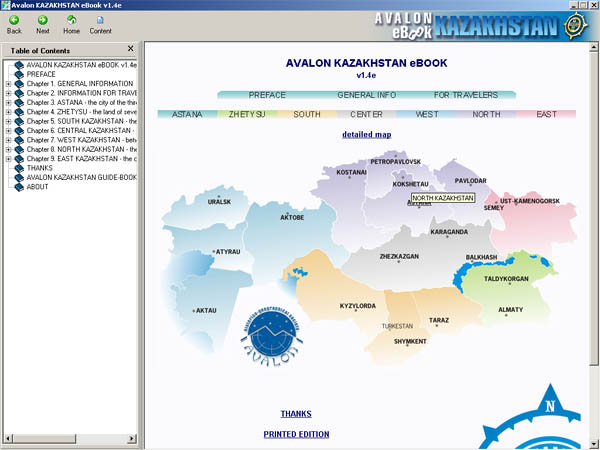Click book icon for Chapter 1
600x450 pixels.
(19, 84)
